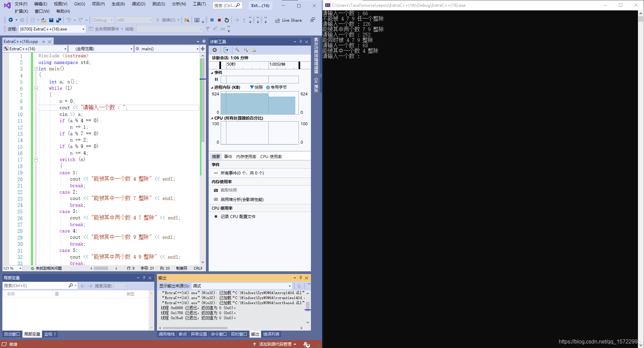Viewport: 644px width, 348px height.
Task: Click the notifications bell icon in status bar
Action: (x=306, y=344)
